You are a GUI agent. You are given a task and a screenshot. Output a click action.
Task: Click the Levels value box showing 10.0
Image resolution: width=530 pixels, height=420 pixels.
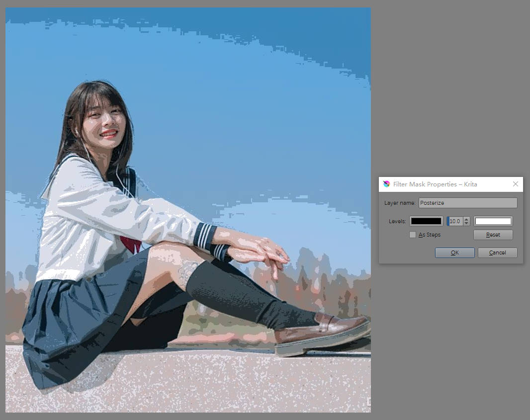455,221
